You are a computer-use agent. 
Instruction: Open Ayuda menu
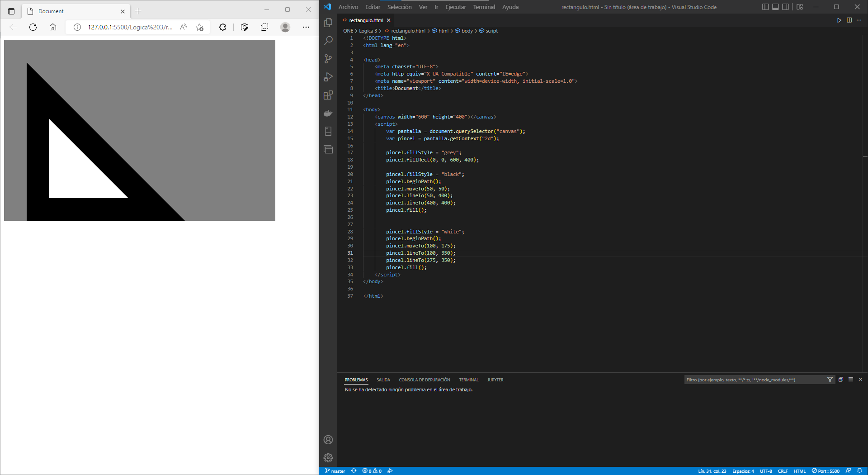510,7
